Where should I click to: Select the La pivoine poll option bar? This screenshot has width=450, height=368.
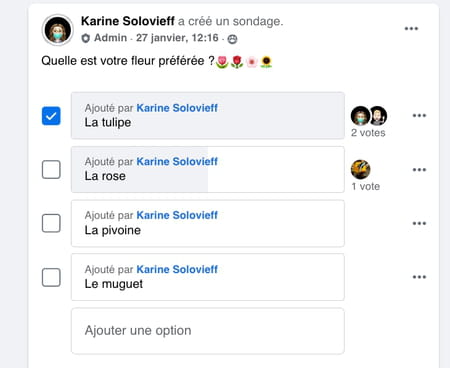(208, 223)
